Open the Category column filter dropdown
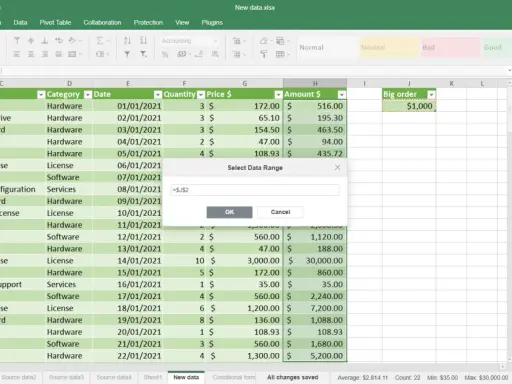This screenshot has height=384, width=512. (x=88, y=95)
